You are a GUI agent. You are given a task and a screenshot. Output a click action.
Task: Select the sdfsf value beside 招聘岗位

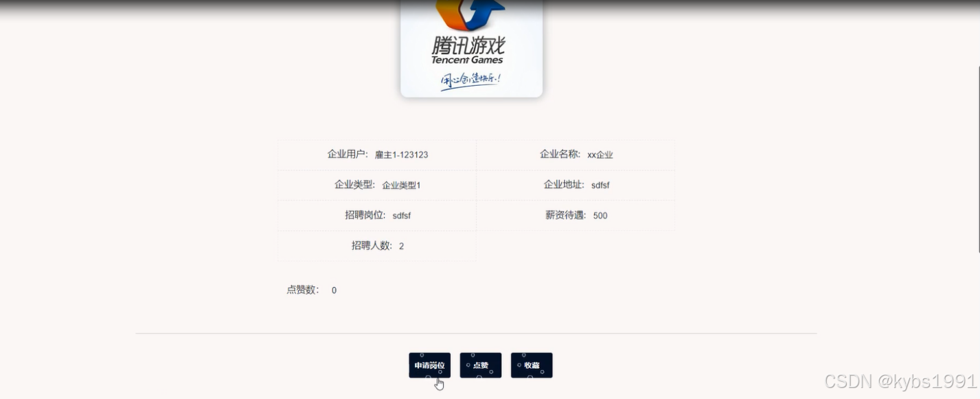(402, 216)
